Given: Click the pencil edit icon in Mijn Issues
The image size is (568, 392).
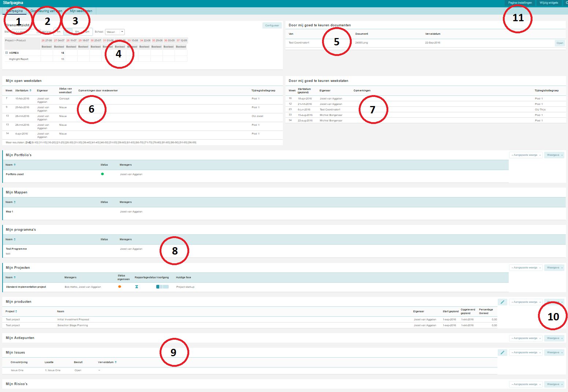Looking at the screenshot, I should 502,353.
